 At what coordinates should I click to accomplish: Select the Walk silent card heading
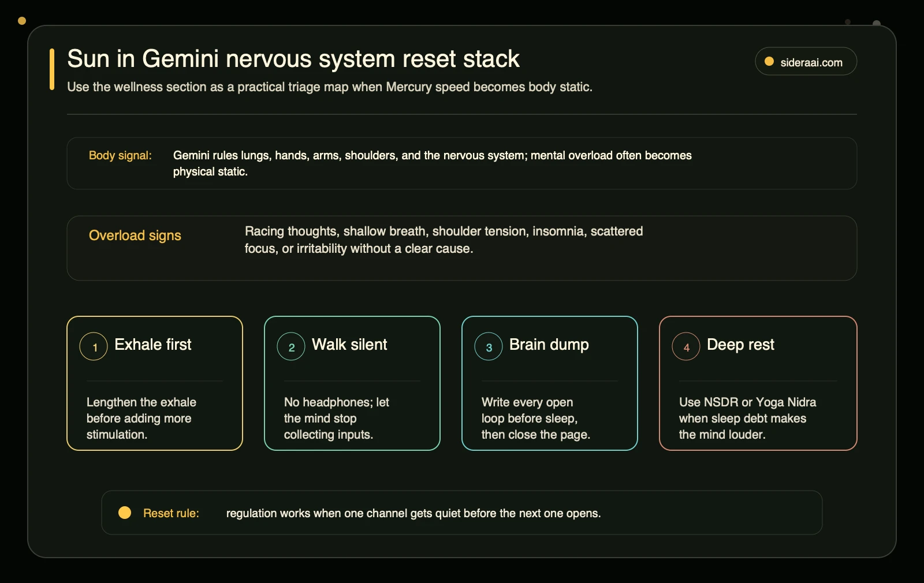tap(349, 345)
